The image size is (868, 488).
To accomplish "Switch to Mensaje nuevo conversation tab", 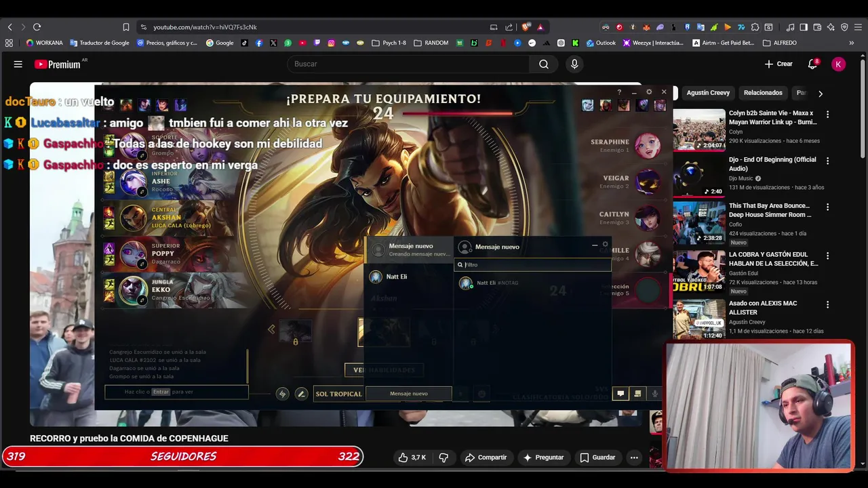I will coord(410,249).
